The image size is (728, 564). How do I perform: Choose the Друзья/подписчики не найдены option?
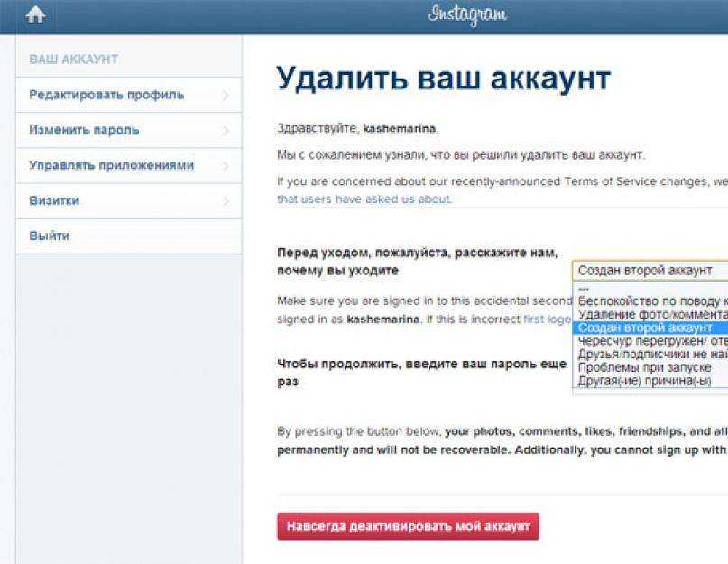(x=650, y=354)
